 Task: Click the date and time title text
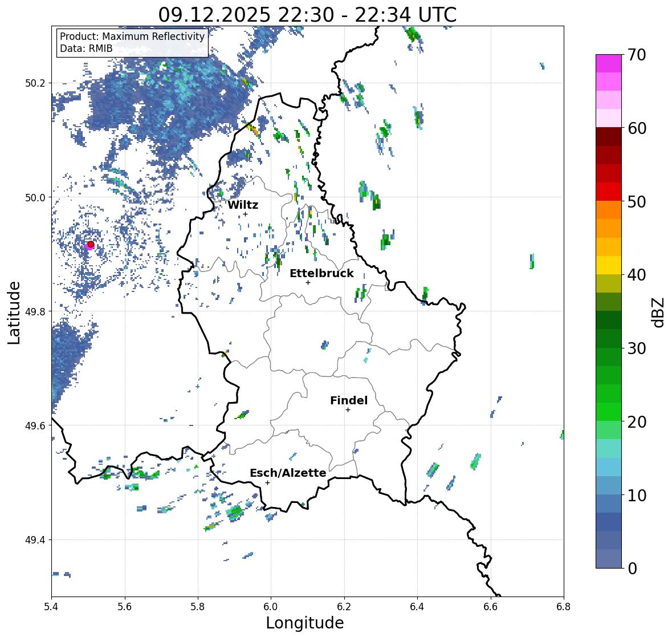coord(307,15)
